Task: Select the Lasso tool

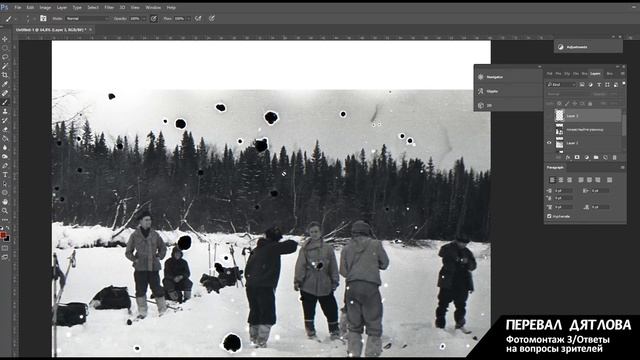Action: click(5, 57)
